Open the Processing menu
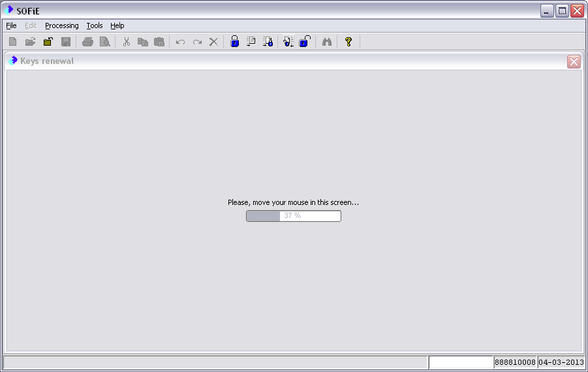 tap(61, 25)
